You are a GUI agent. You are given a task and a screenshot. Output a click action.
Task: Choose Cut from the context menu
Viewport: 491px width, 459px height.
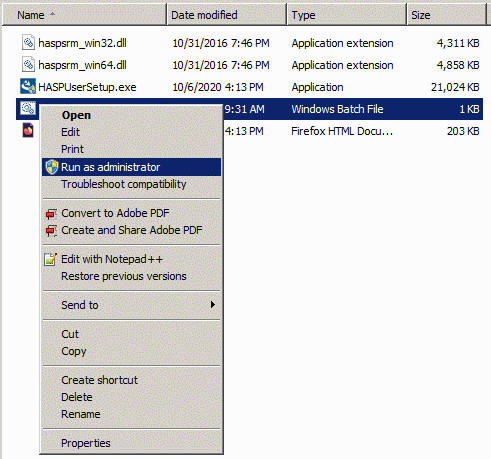click(x=70, y=334)
